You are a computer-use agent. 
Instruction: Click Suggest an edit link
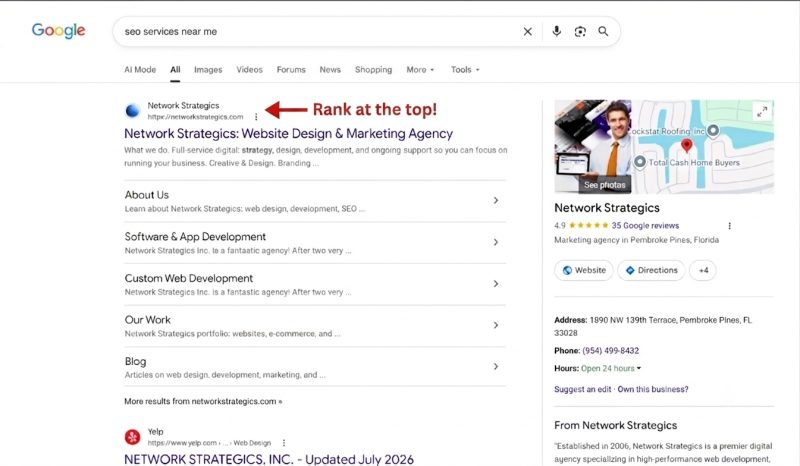[x=583, y=389]
